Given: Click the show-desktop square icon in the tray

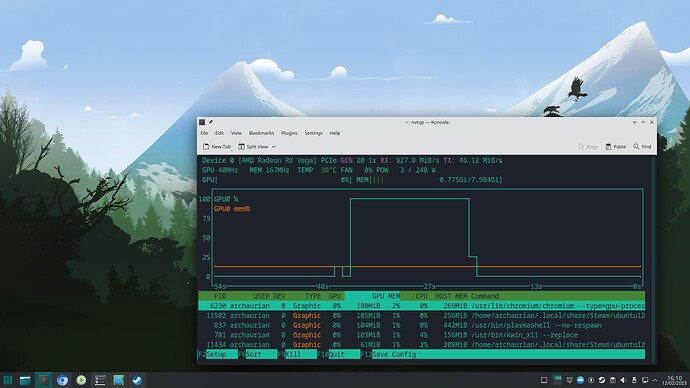Looking at the screenshot, I should [544, 380].
